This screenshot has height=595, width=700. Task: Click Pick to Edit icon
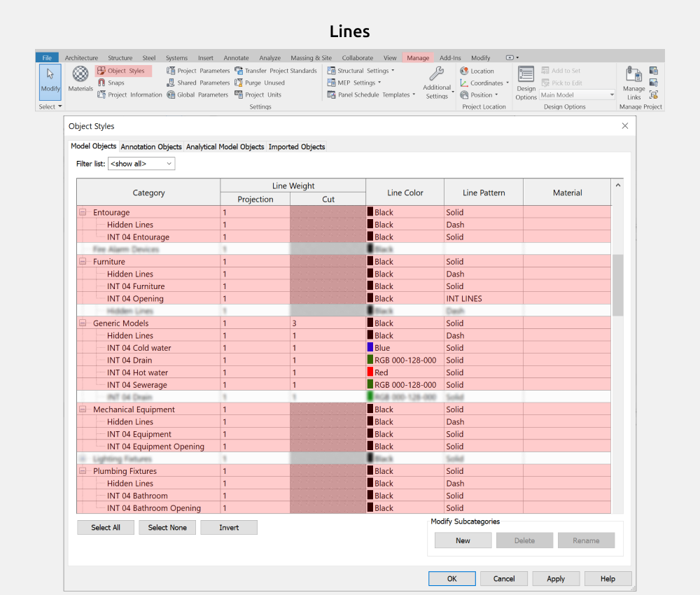tap(545, 83)
